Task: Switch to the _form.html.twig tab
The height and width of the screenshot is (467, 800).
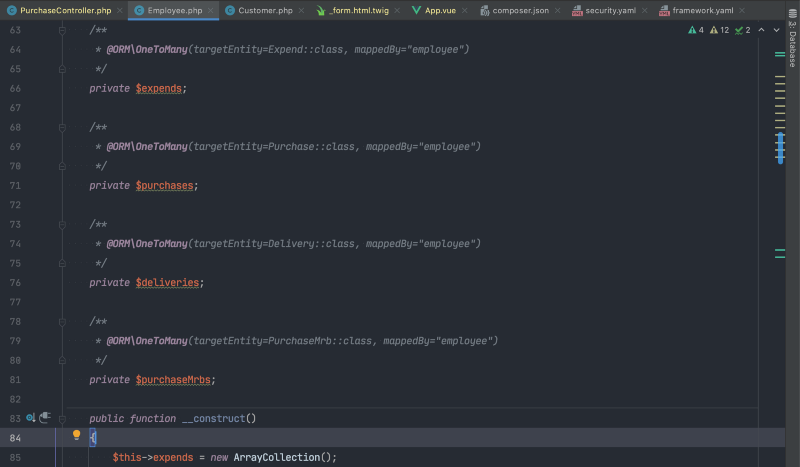Action: (x=359, y=10)
